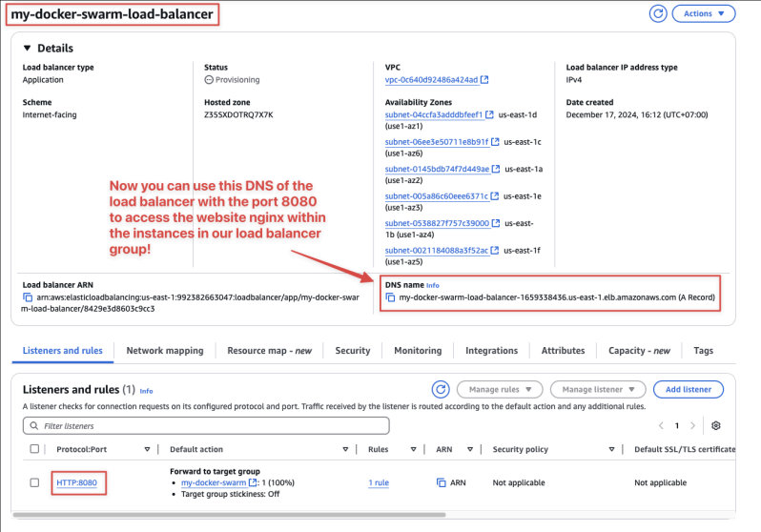
Task: Refresh the load balancer details
Action: click(658, 13)
